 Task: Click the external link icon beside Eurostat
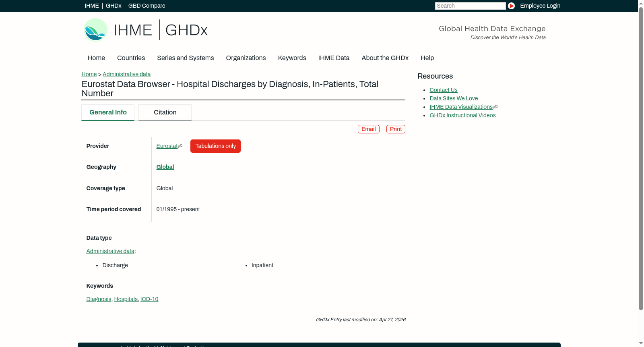tap(180, 146)
